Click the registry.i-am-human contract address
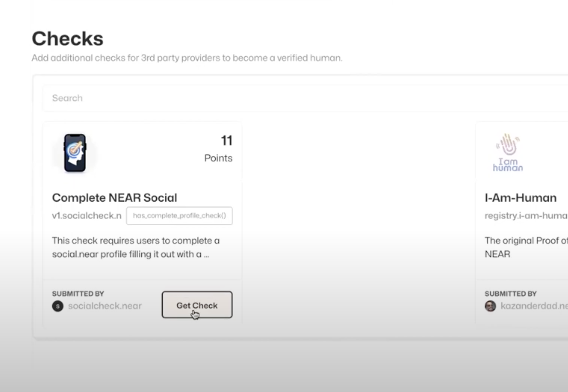 (526, 216)
